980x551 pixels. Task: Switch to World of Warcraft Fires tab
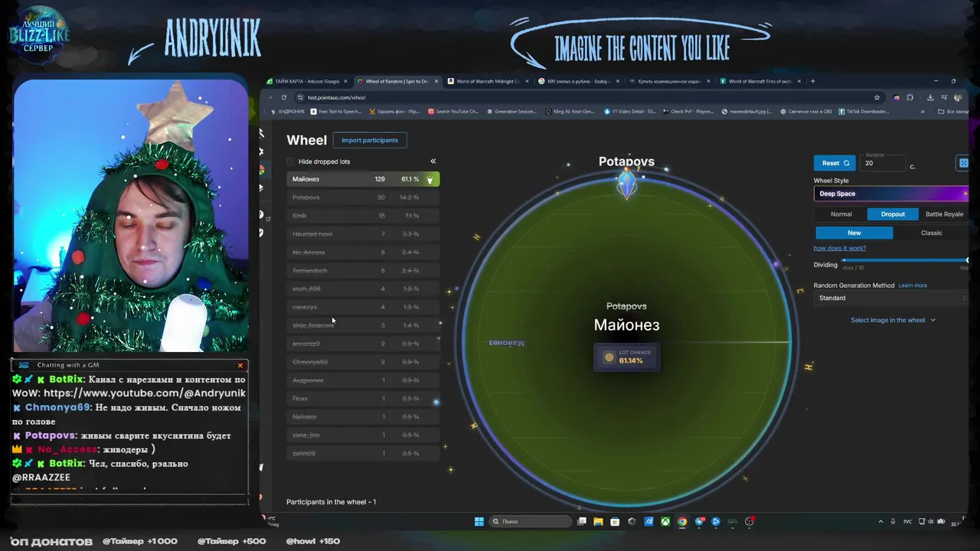pyautogui.click(x=759, y=81)
